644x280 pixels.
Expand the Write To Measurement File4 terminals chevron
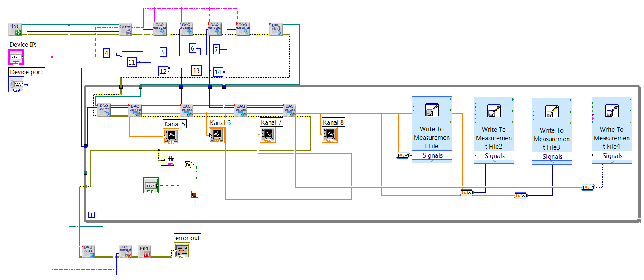(x=612, y=161)
